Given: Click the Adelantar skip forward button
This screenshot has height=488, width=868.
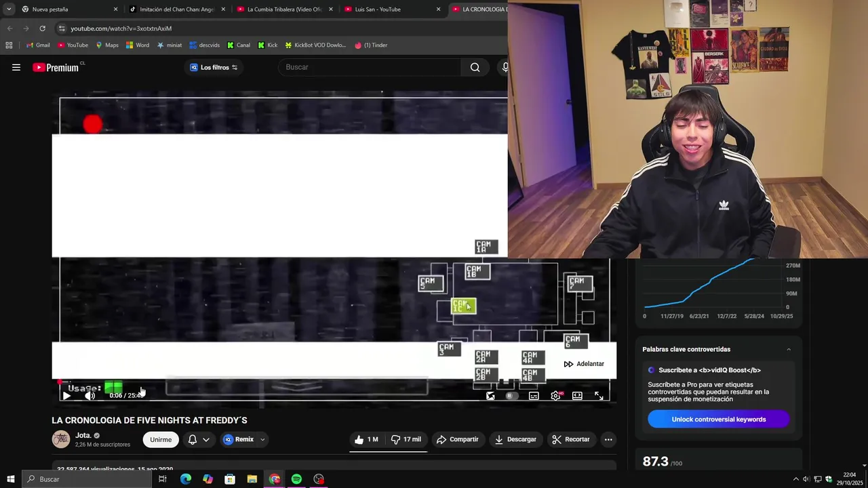Looking at the screenshot, I should click(584, 364).
